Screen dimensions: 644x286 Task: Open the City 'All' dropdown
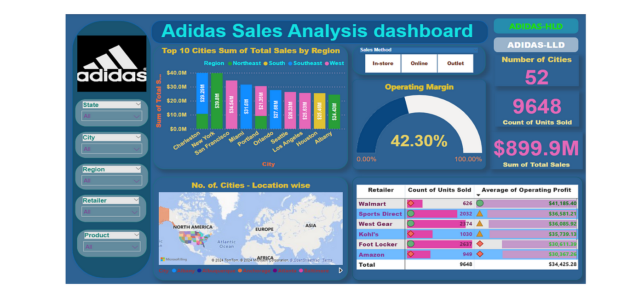112,149
